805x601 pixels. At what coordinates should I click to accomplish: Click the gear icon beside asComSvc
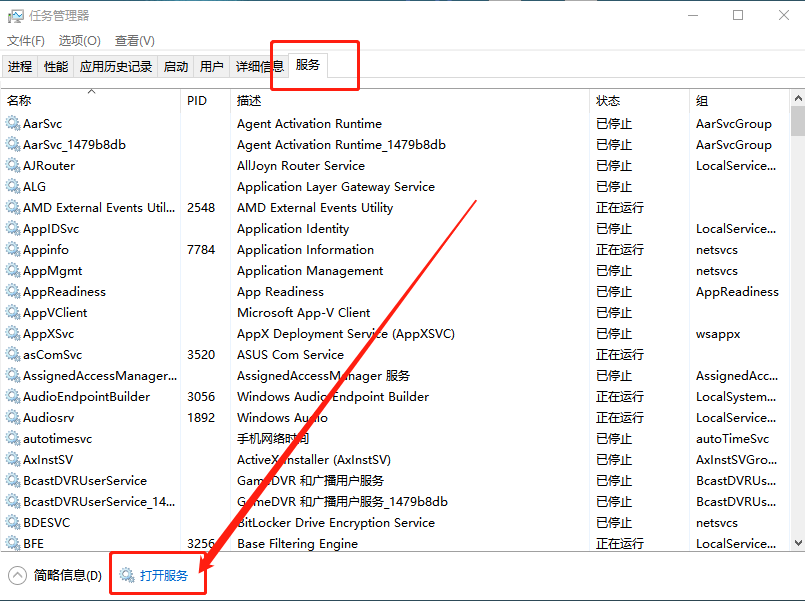pyautogui.click(x=13, y=355)
